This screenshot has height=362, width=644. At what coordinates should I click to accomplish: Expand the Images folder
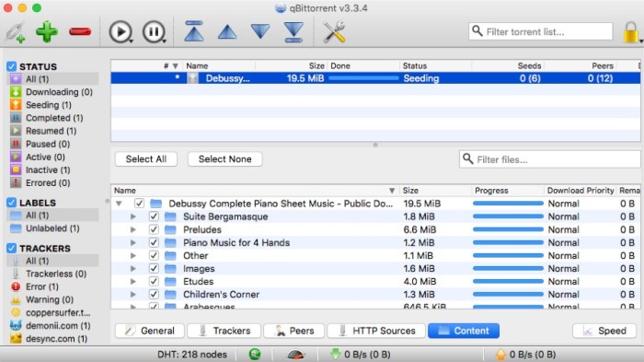coord(133,269)
